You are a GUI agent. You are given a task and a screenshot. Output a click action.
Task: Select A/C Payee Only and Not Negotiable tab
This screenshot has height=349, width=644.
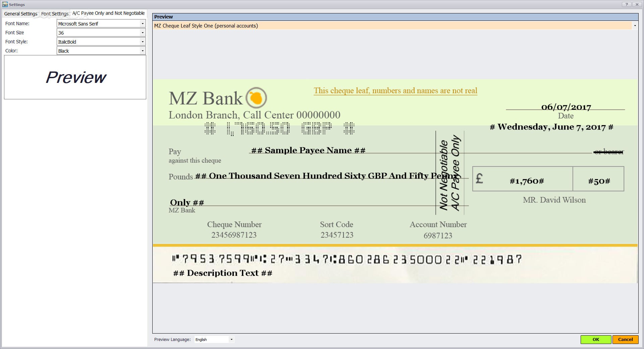pyautogui.click(x=108, y=13)
